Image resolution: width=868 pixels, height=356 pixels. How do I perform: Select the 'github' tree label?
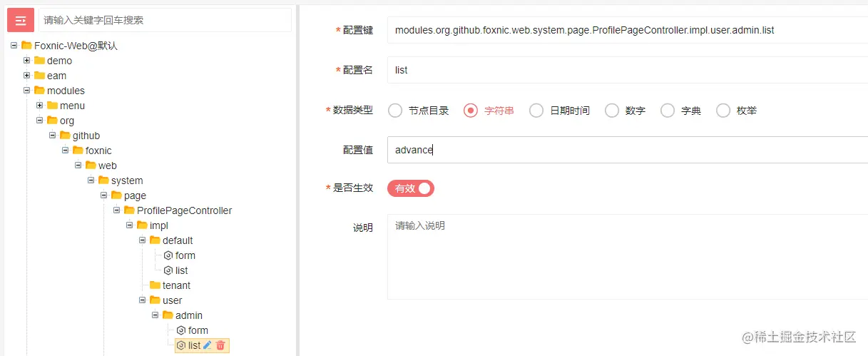[x=86, y=136]
